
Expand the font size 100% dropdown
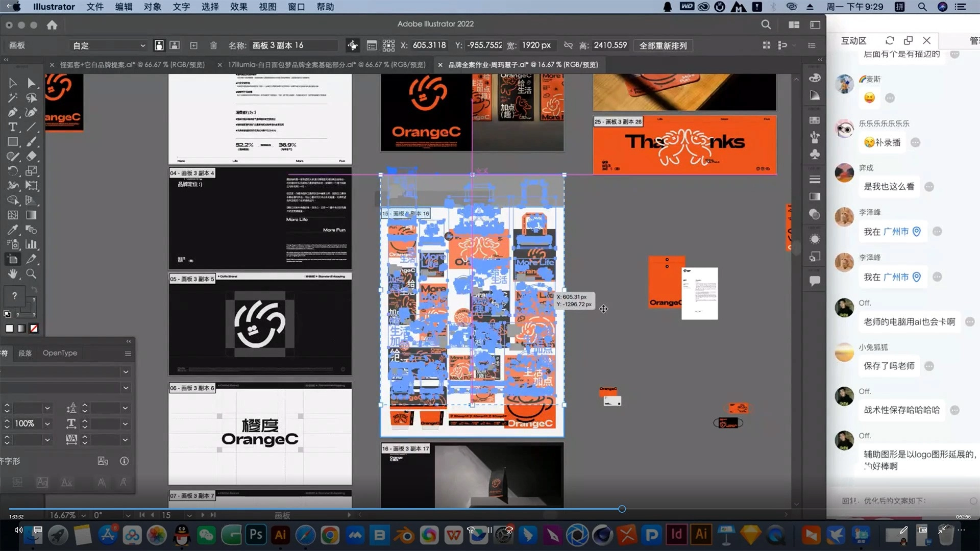tap(47, 424)
